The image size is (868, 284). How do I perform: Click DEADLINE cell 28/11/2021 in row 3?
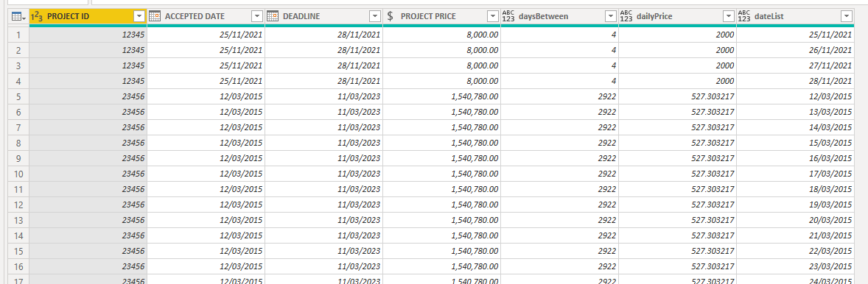pyautogui.click(x=323, y=65)
